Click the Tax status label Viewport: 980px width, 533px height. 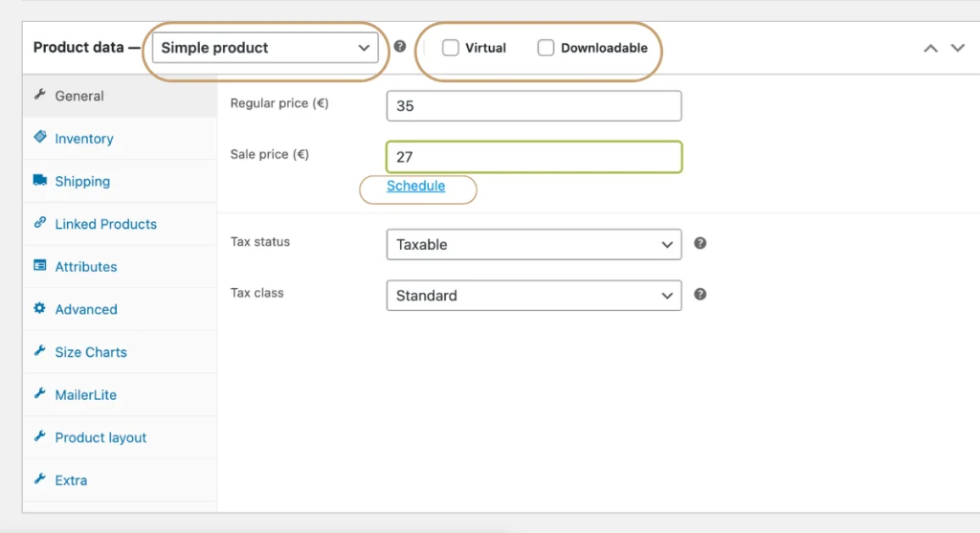click(x=260, y=242)
